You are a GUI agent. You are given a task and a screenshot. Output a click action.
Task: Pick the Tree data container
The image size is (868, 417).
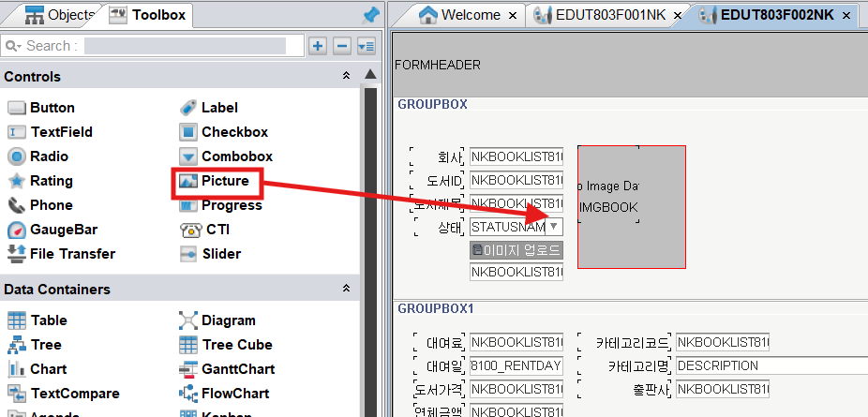[x=35, y=345]
